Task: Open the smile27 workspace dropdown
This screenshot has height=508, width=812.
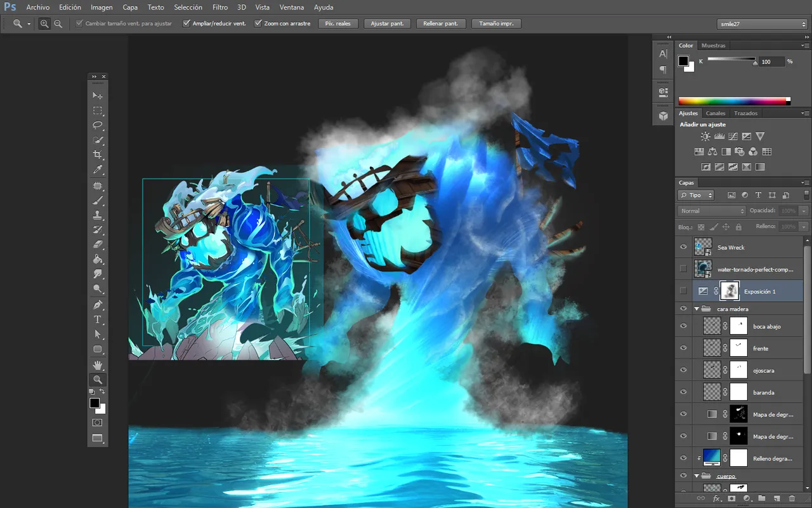Action: point(762,23)
